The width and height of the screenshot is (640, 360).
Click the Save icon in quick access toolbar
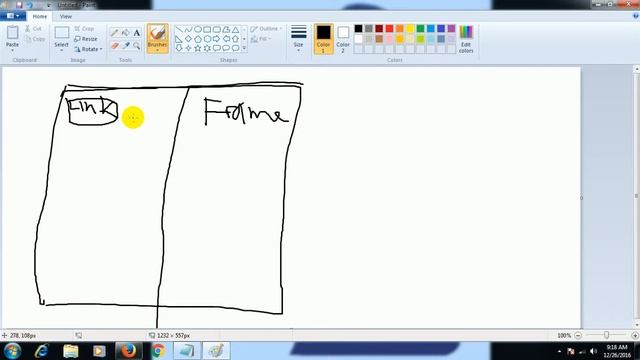point(19,5)
